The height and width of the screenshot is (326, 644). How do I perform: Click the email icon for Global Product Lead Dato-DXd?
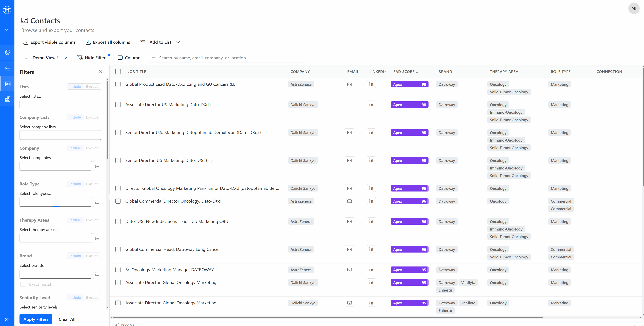click(350, 84)
